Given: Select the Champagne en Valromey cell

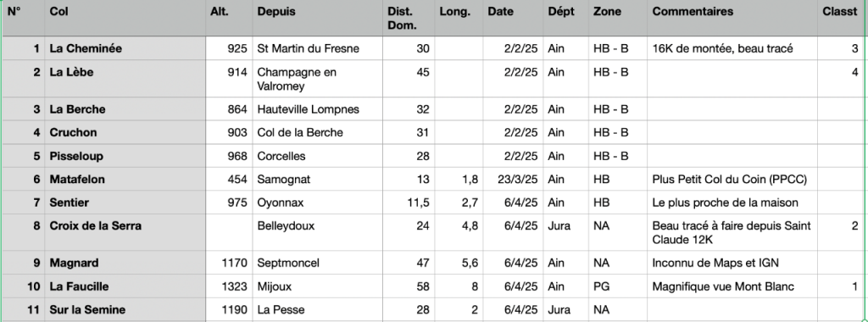Looking at the screenshot, I should (317, 79).
